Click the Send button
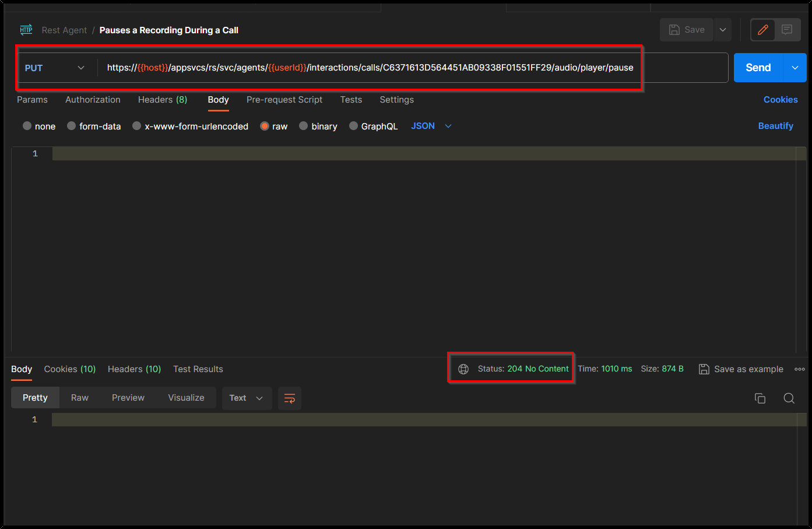 (x=758, y=68)
